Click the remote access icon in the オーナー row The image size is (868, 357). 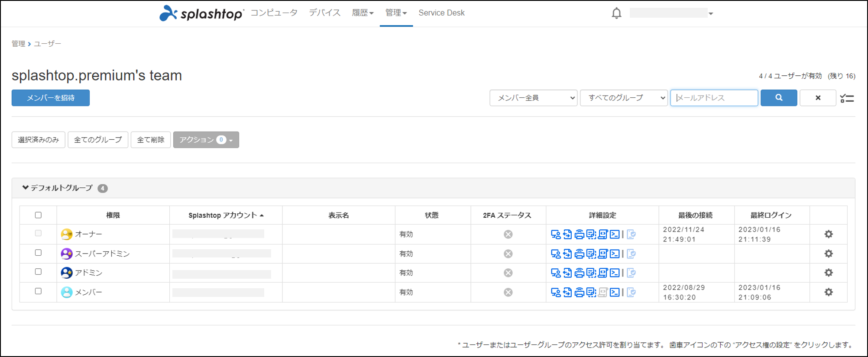(x=556, y=235)
